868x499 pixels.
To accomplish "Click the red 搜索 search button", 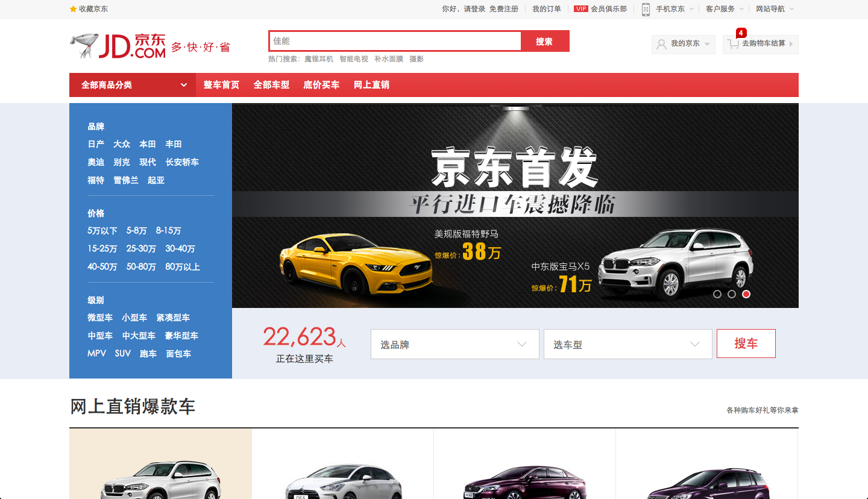I will click(x=545, y=41).
